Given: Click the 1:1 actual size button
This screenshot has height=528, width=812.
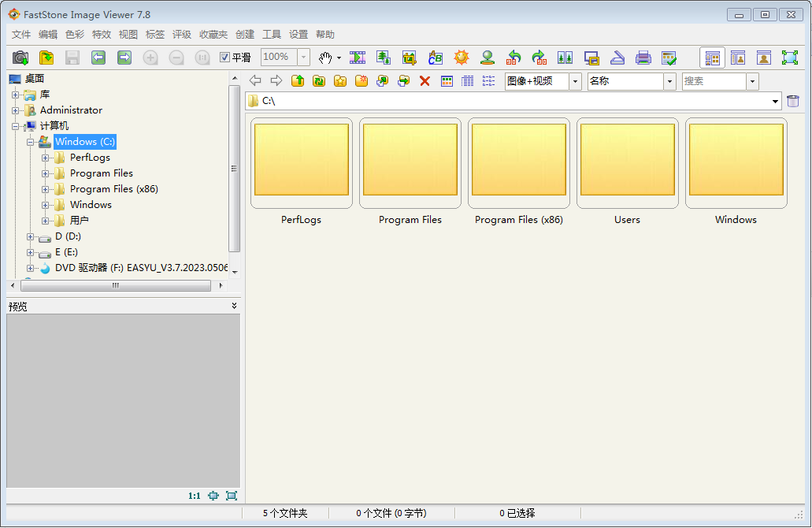Looking at the screenshot, I should coord(195,496).
